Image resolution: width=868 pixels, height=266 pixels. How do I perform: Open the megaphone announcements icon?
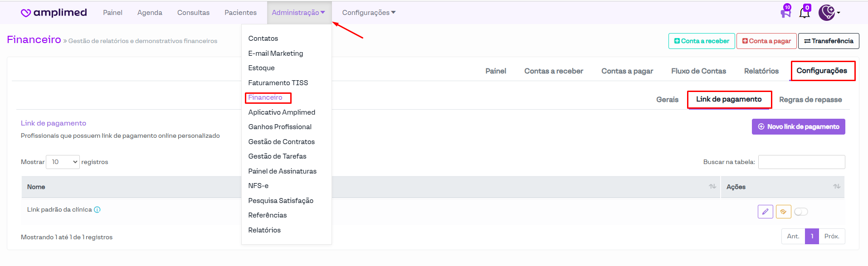[785, 12]
